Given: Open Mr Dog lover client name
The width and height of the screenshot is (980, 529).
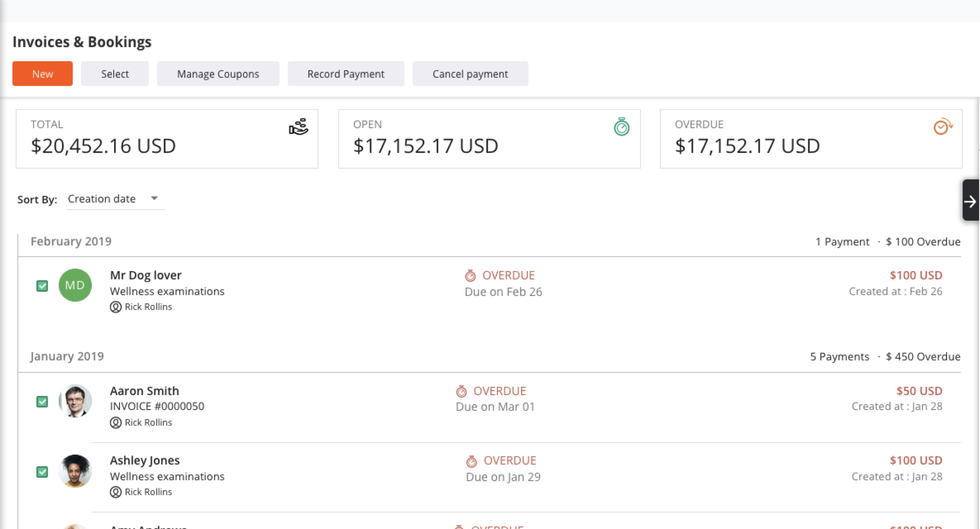Looking at the screenshot, I should pos(146,275).
